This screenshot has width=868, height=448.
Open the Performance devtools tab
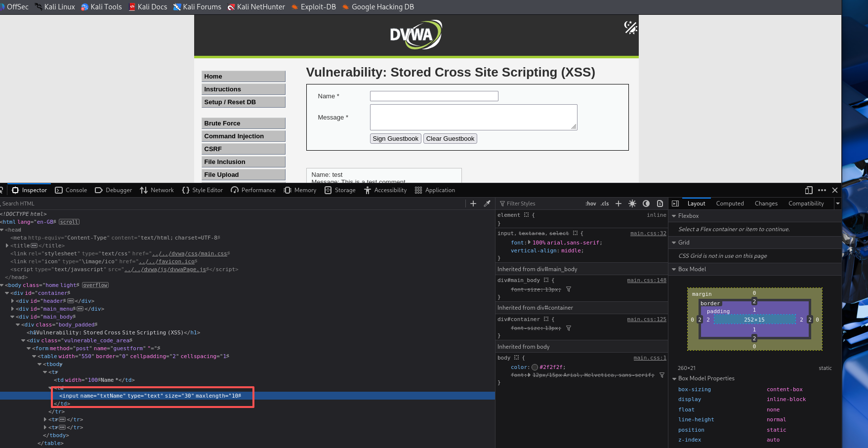click(253, 190)
